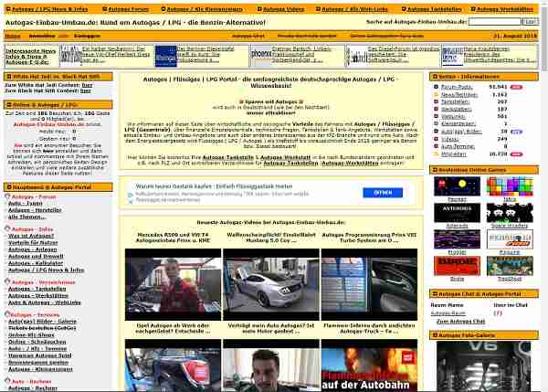The width and height of the screenshot is (548, 392).
Task: Open the Snake game thumbnail
Action: coord(457,266)
